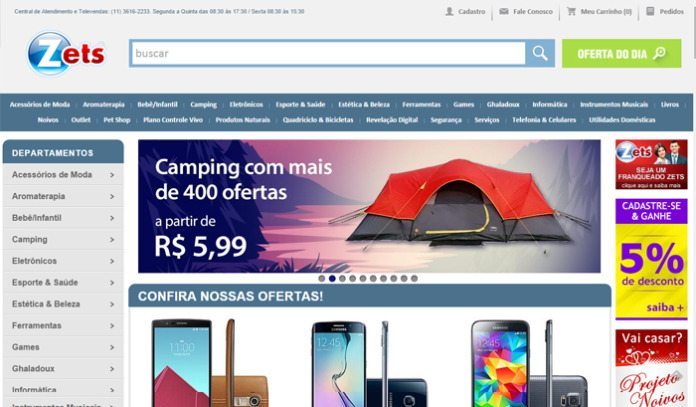
Task: Open the Cadastro user icon link
Action: (x=449, y=11)
